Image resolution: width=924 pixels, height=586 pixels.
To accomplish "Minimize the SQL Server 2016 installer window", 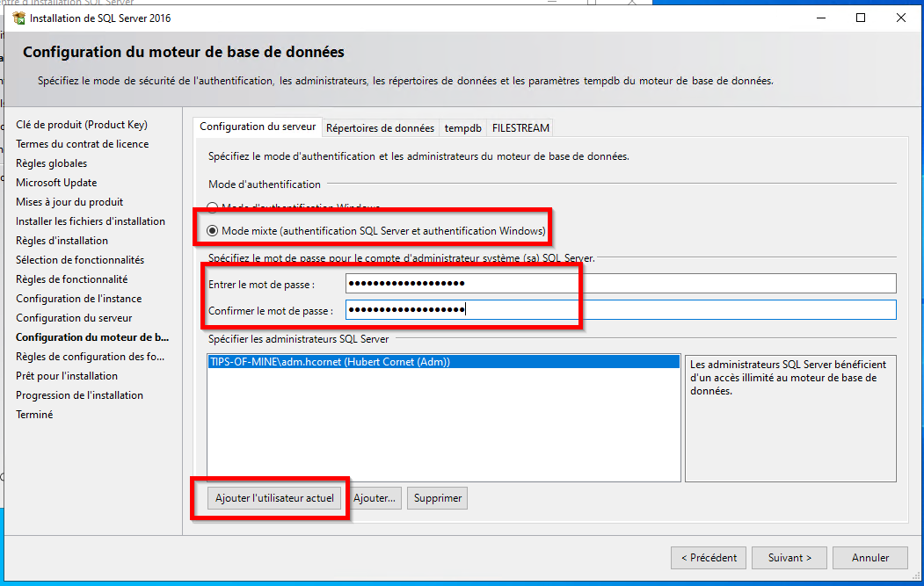I will 821,18.
